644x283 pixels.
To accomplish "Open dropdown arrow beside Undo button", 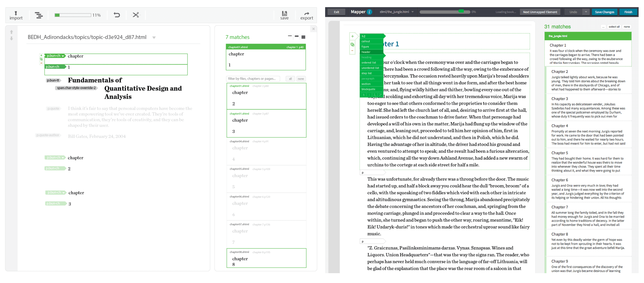I will (x=586, y=12).
